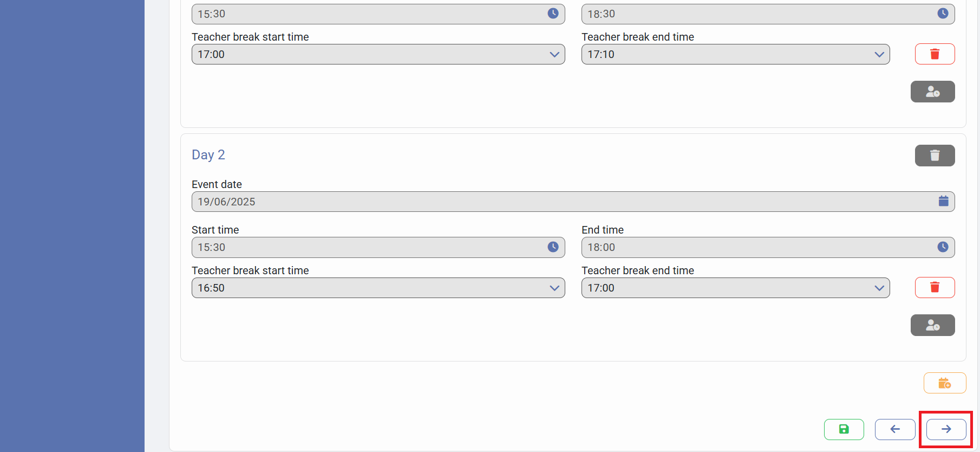Open the first day's 17:00 break start dropdown
Image resolution: width=980 pixels, height=452 pixels.
[x=554, y=54]
